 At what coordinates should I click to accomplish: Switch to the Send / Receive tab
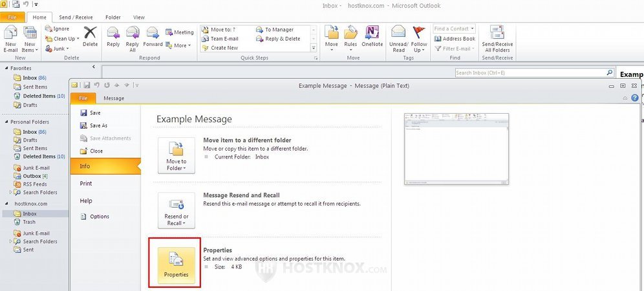tap(76, 17)
